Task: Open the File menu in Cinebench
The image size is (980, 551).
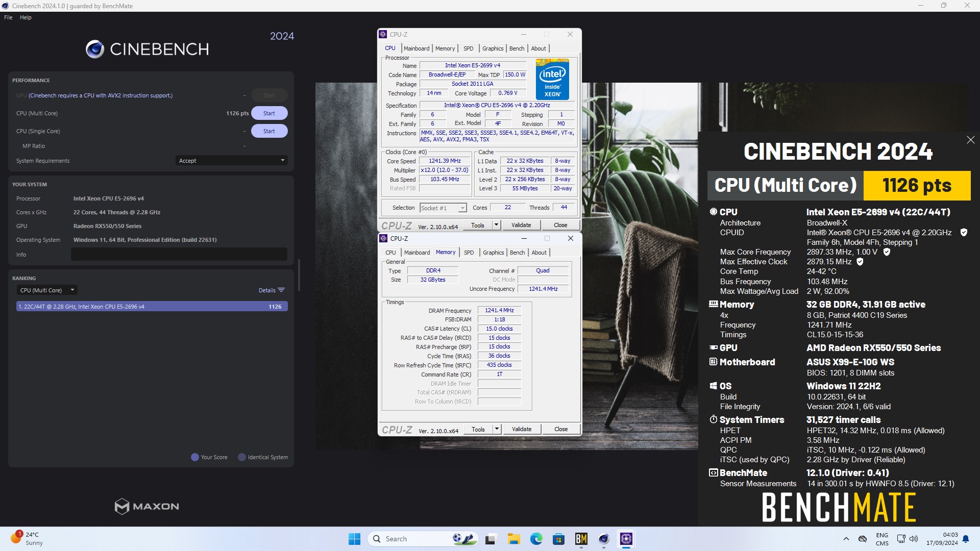Action: pyautogui.click(x=8, y=17)
